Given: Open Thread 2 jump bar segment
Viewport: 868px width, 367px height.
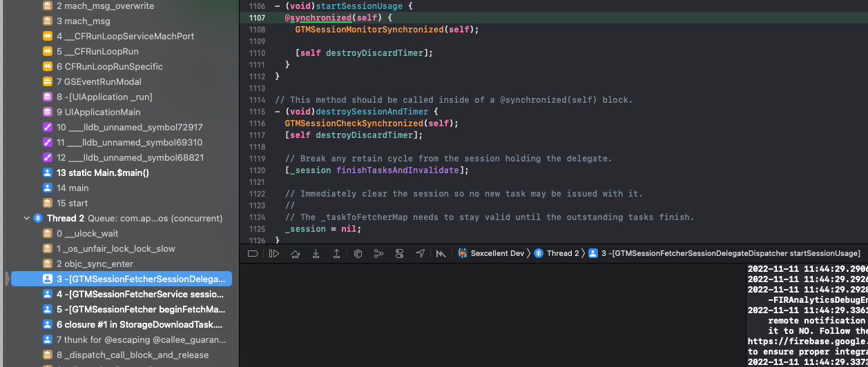Looking at the screenshot, I should click(557, 254).
